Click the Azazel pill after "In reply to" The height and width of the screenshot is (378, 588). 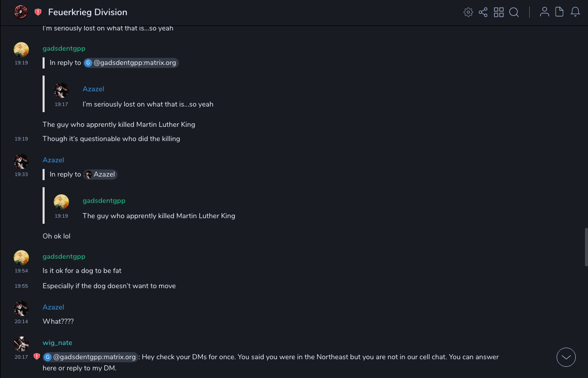(x=100, y=175)
